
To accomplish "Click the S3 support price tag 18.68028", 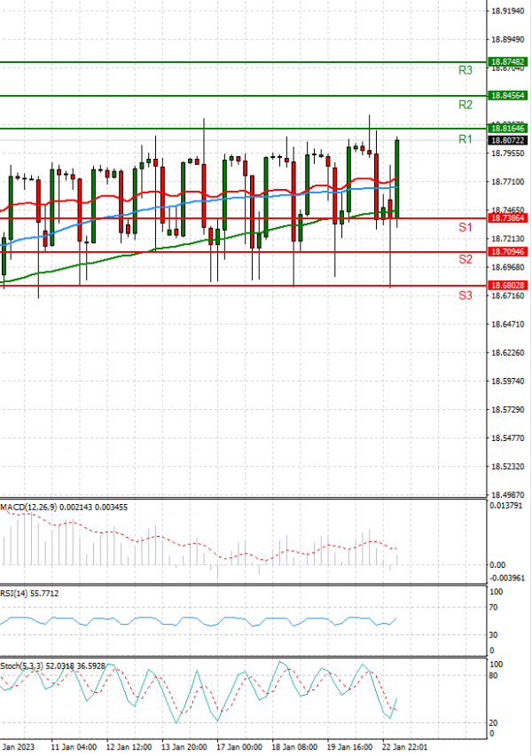I will click(x=507, y=286).
